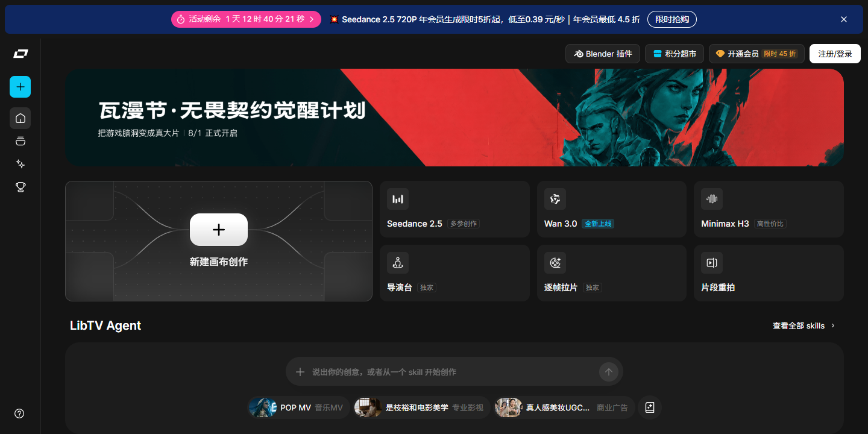Click the Minimax H3 waveform icon
This screenshot has height=434, width=868.
point(712,199)
